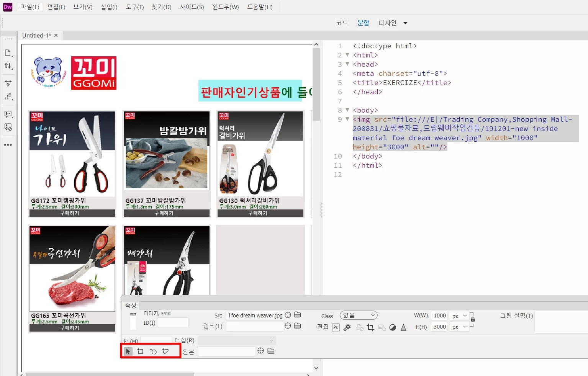Collapse the img tag fold arrow

pos(347,119)
